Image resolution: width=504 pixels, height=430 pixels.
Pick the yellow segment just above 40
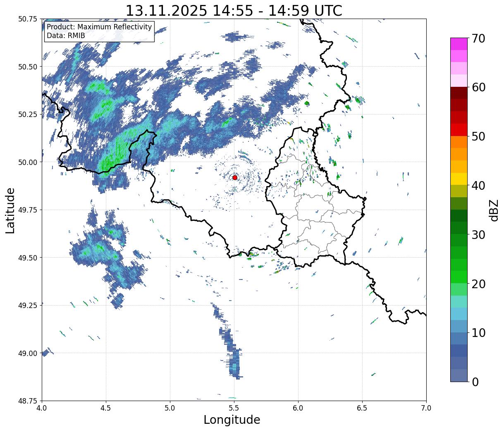click(x=459, y=179)
